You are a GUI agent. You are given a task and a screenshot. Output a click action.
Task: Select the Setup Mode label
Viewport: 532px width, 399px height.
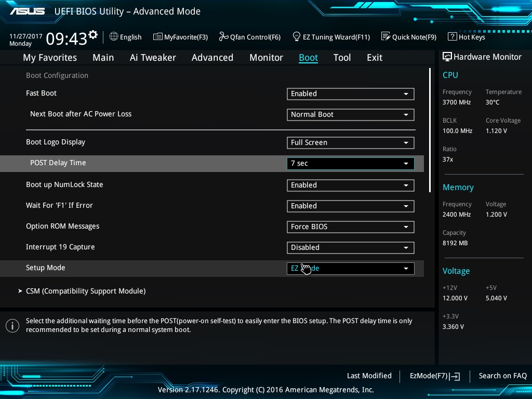46,268
